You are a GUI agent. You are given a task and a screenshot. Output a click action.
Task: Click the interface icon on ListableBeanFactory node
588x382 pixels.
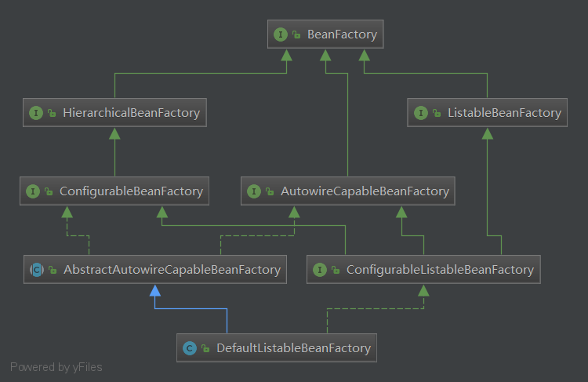point(420,113)
